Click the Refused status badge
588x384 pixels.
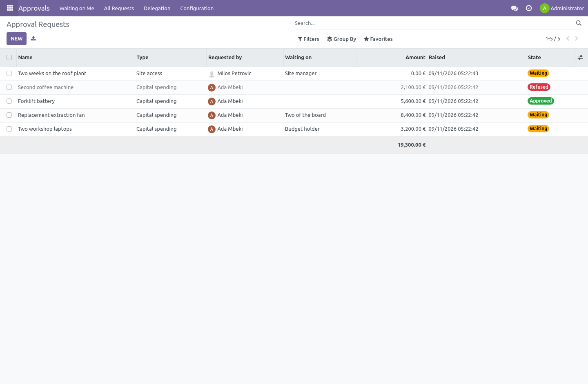(x=539, y=87)
